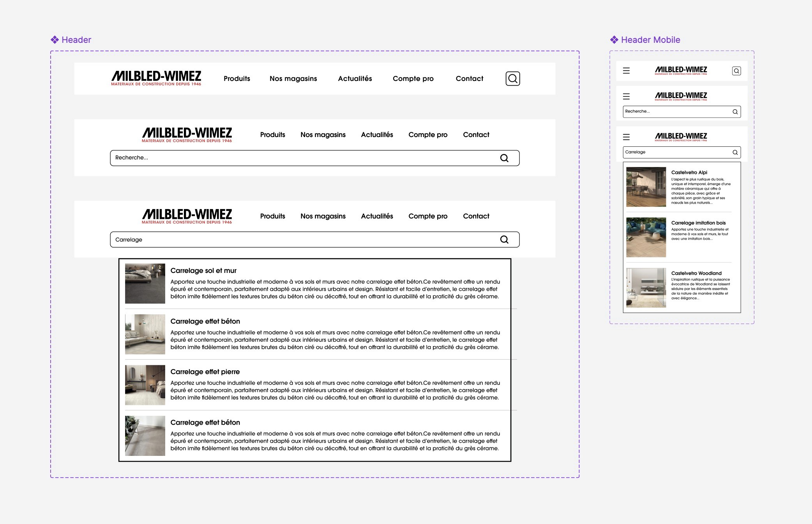Open Compte pro in the top header
This screenshot has width=812, height=524.
(x=413, y=79)
